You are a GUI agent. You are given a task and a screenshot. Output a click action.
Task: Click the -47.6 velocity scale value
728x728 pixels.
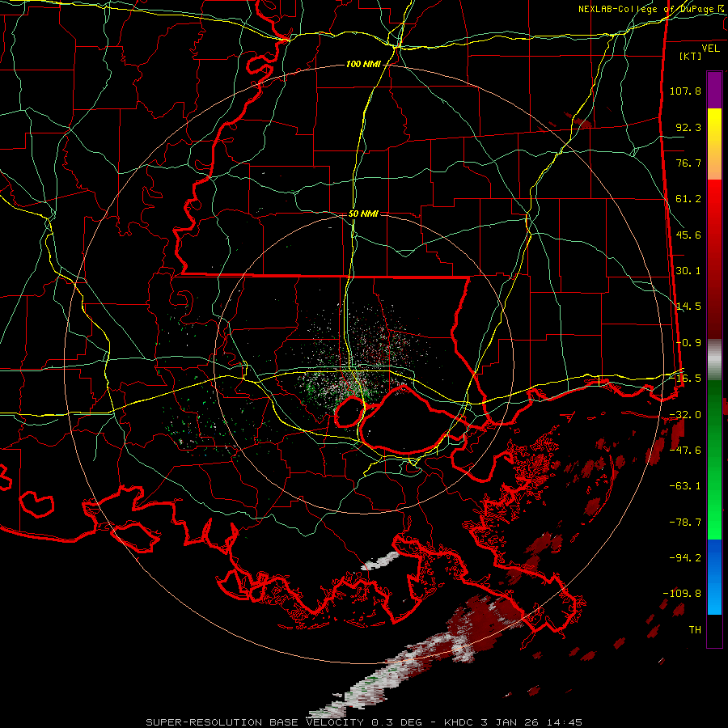pos(685,451)
